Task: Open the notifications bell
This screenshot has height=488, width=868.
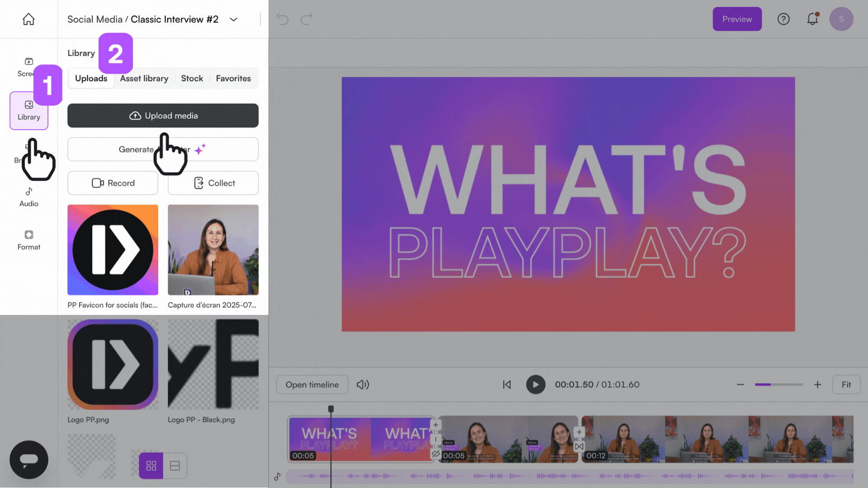Action: 812,19
